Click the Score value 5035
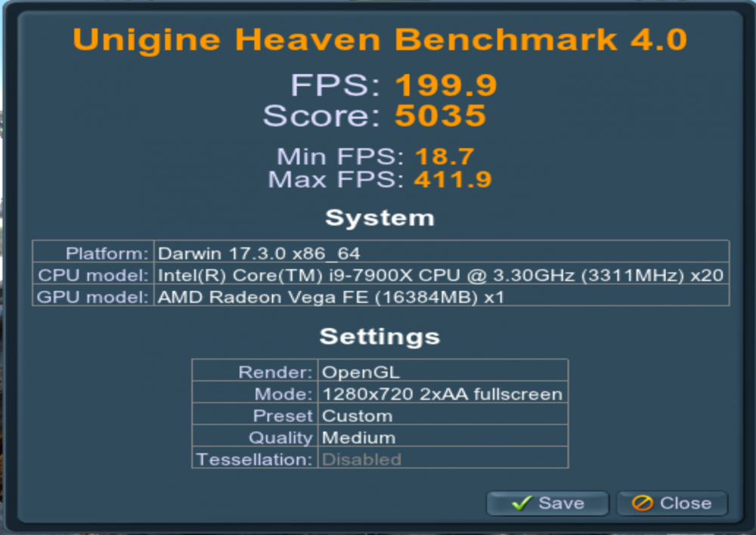The height and width of the screenshot is (535, 756). tap(440, 116)
